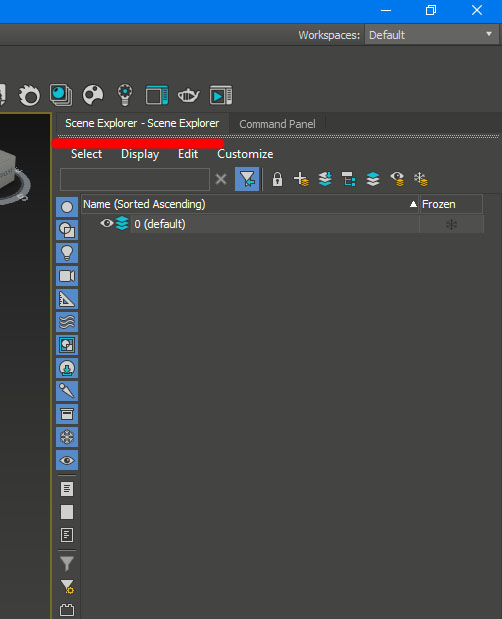Open the Customize menu
The width and height of the screenshot is (502, 619).
click(x=245, y=154)
